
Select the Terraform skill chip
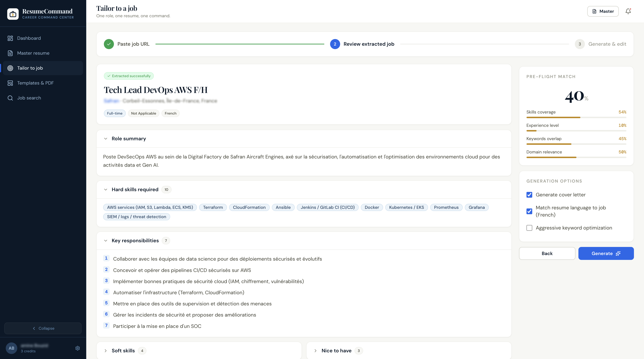coord(213,207)
